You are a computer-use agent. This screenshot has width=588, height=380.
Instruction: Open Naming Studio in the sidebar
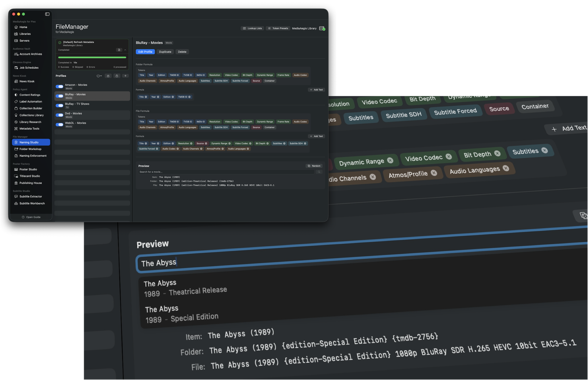[31, 142]
